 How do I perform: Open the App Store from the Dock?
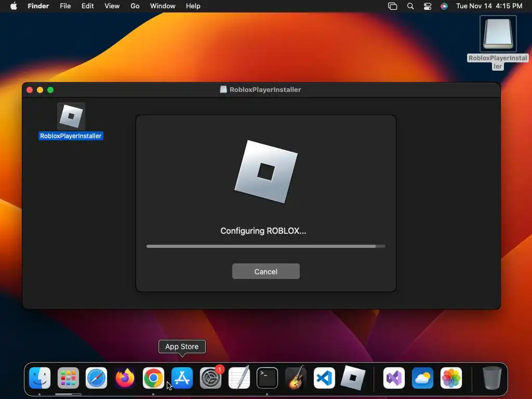[182, 378]
